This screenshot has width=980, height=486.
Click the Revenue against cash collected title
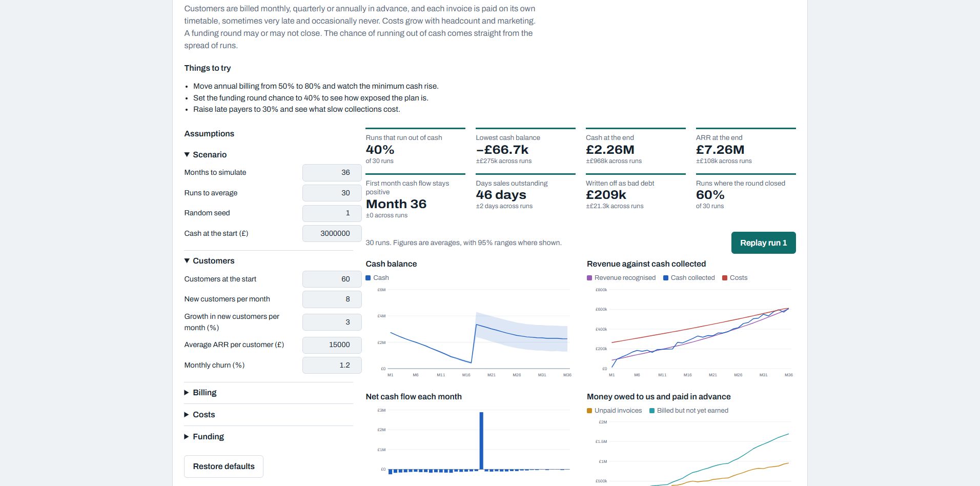click(x=646, y=264)
